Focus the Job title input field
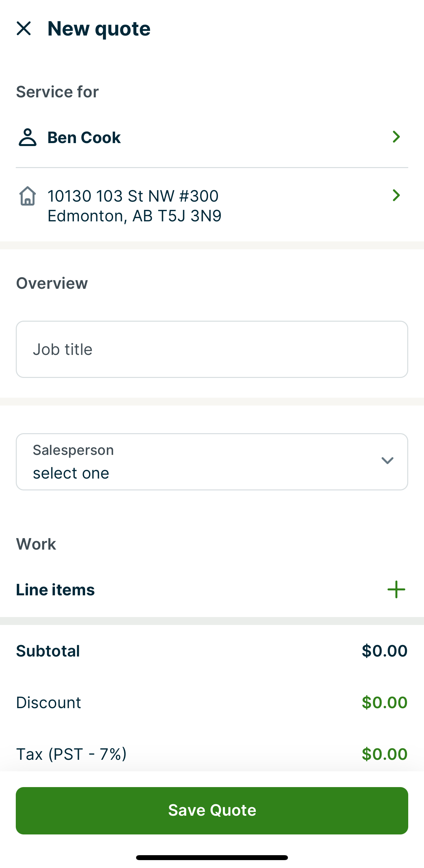Screen dimensions: 424x868 [212, 349]
